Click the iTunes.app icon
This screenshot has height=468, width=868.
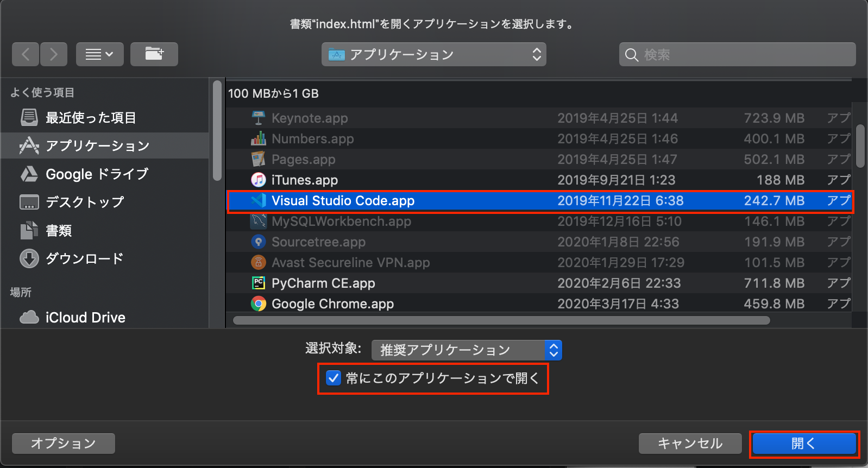click(259, 180)
